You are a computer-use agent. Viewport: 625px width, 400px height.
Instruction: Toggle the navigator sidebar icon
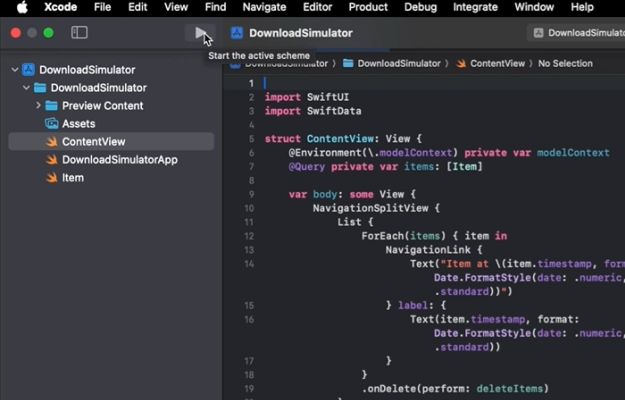pyautogui.click(x=79, y=33)
